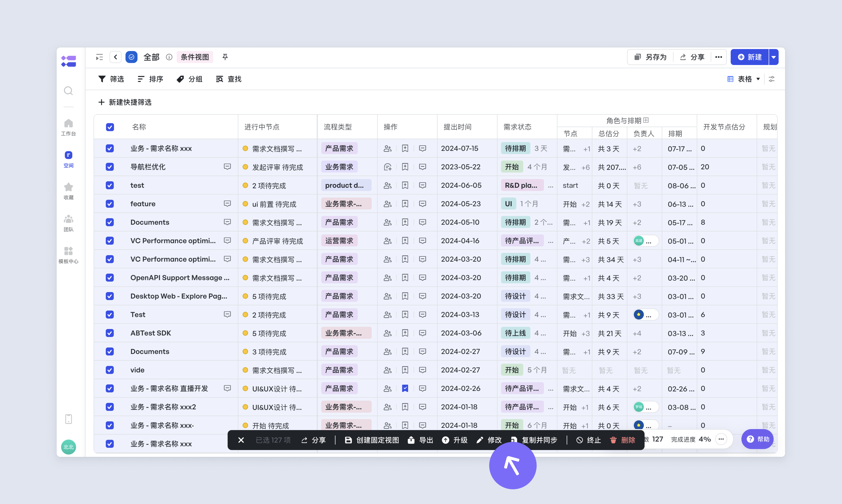Open the 北北 user avatar
The height and width of the screenshot is (504, 842).
[x=68, y=447]
